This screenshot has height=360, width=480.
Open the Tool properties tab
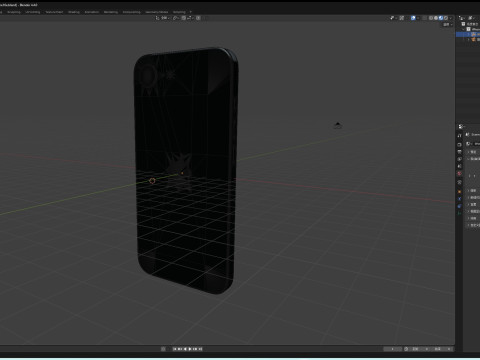point(459,136)
